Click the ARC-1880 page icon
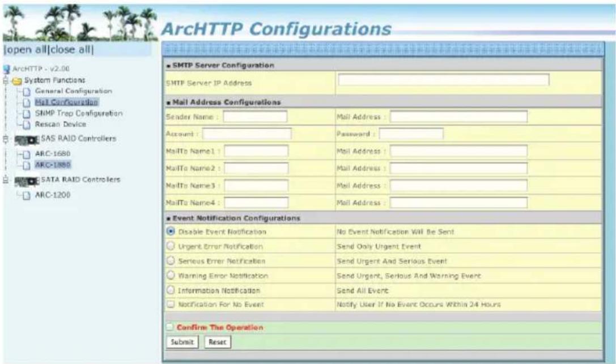The image size is (616, 364). pos(26,165)
